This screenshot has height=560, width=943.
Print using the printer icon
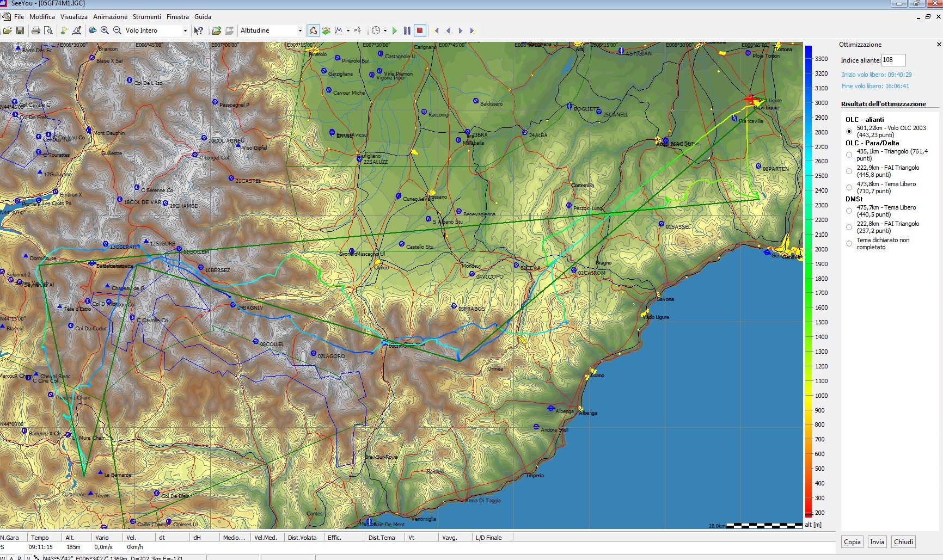(36, 30)
